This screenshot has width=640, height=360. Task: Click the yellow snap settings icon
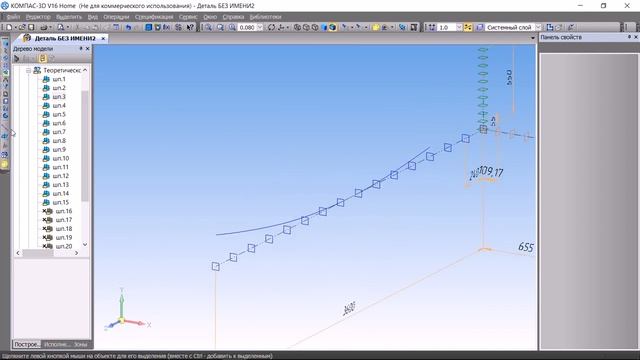tap(468, 27)
